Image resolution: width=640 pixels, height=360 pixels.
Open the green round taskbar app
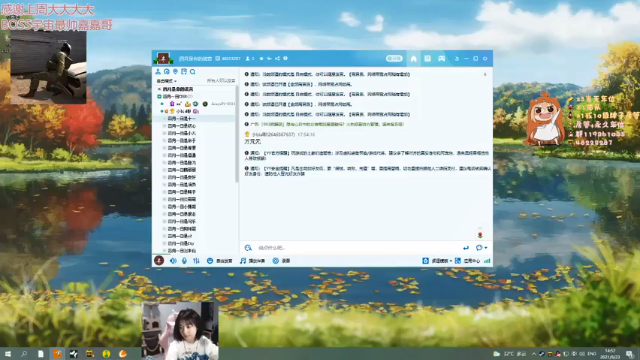point(107,354)
